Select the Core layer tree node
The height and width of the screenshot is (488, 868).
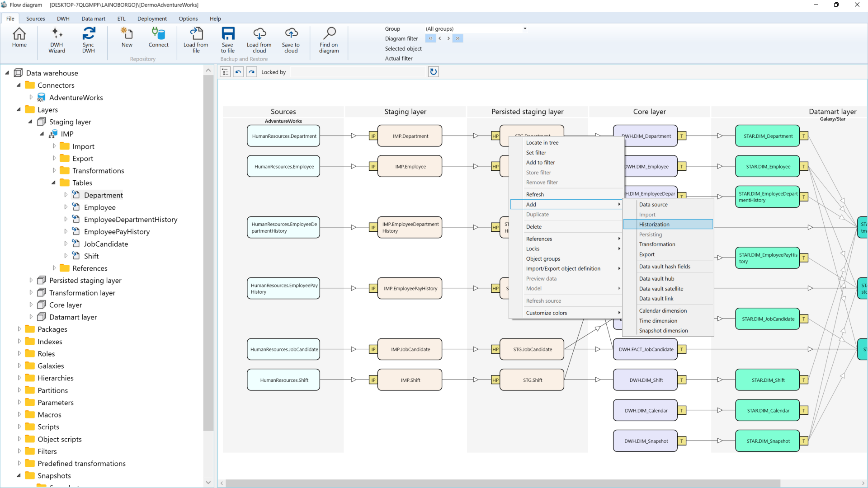click(x=66, y=305)
